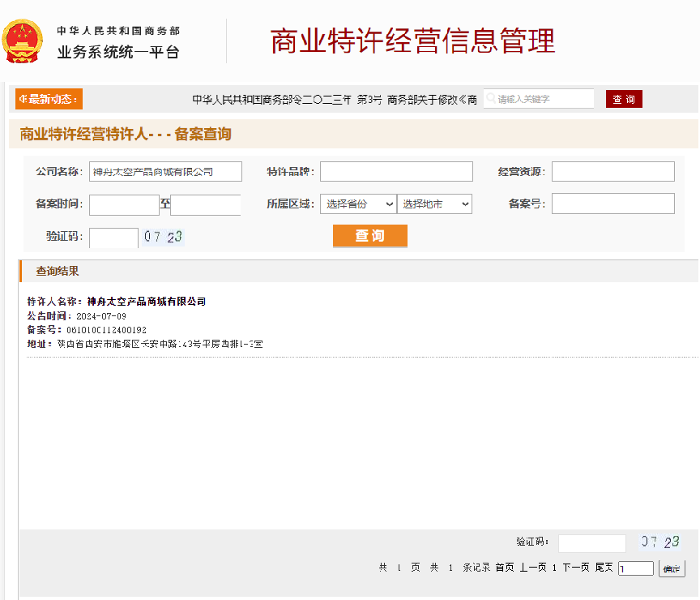Screen dimensions: 700x600
Task: Click the 验证码 input in search form
Action: pos(114,238)
